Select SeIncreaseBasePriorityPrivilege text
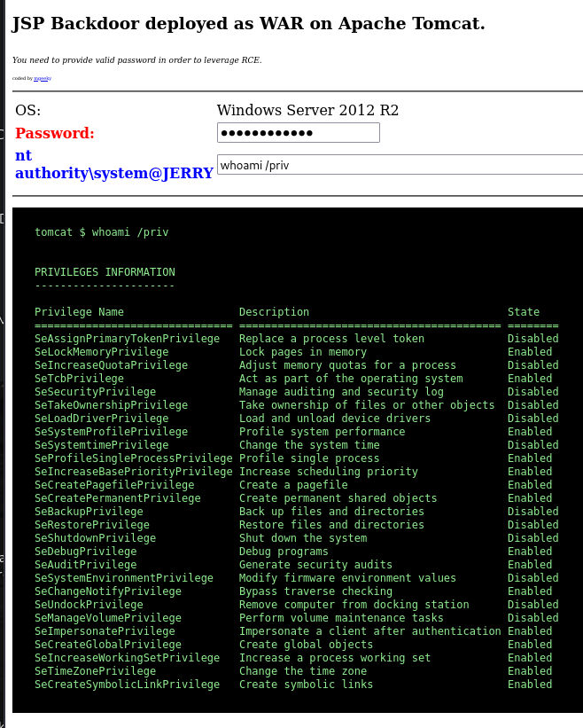The image size is (583, 728). (134, 472)
